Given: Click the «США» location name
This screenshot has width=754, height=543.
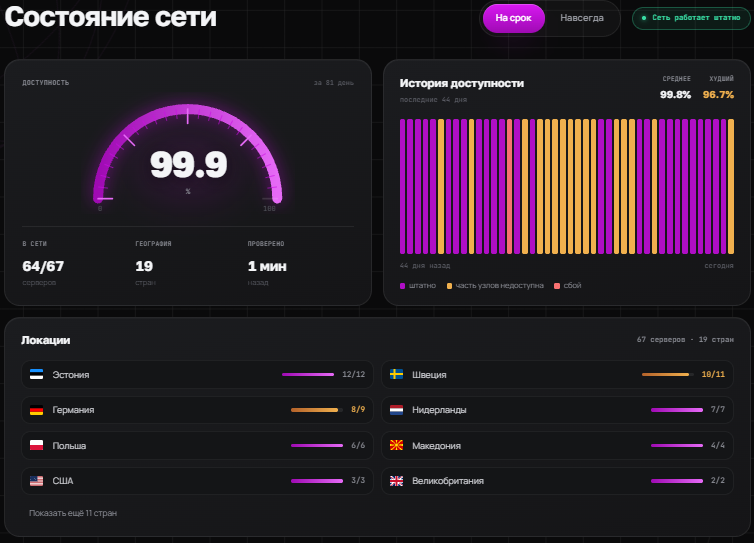Looking at the screenshot, I should click(63, 481).
